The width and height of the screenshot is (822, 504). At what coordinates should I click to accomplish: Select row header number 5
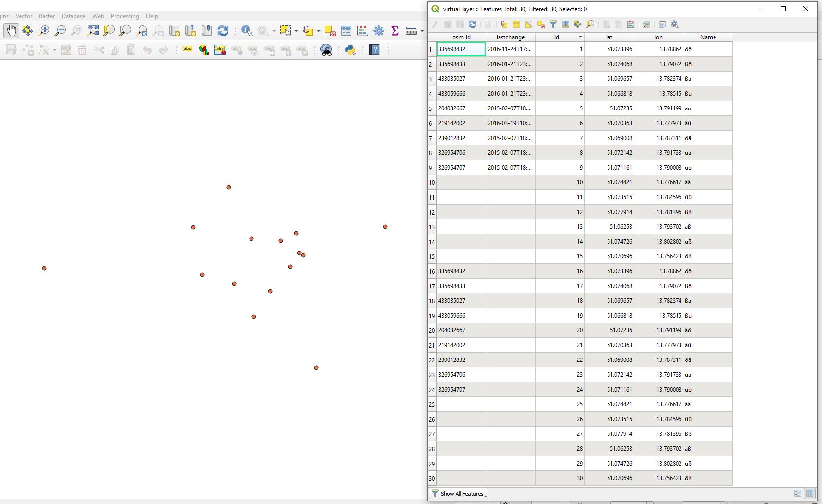click(432, 108)
